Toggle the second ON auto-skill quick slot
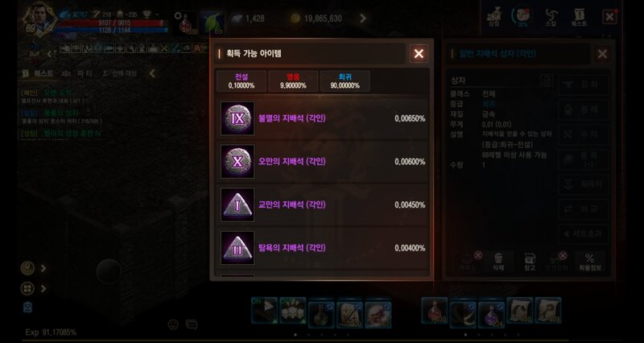This screenshot has height=343, width=644. click(293, 311)
